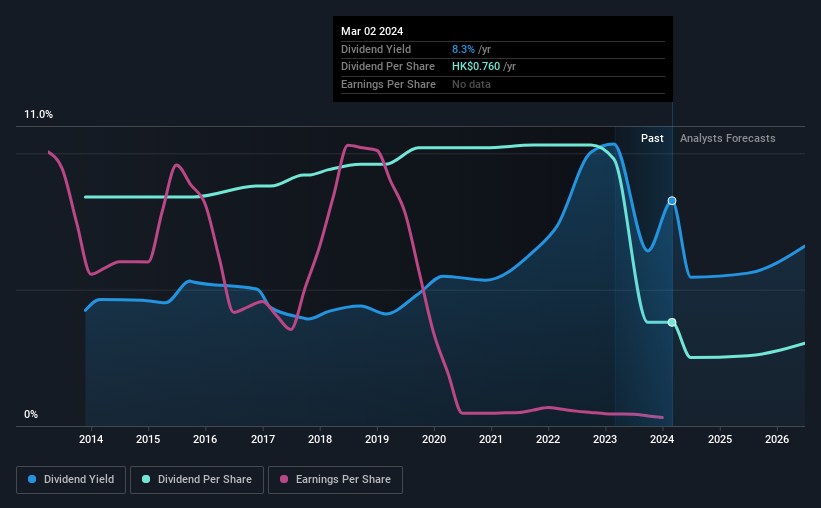The height and width of the screenshot is (508, 821).
Task: Toggle the Earnings Per Share legend series
Action: 335,480
